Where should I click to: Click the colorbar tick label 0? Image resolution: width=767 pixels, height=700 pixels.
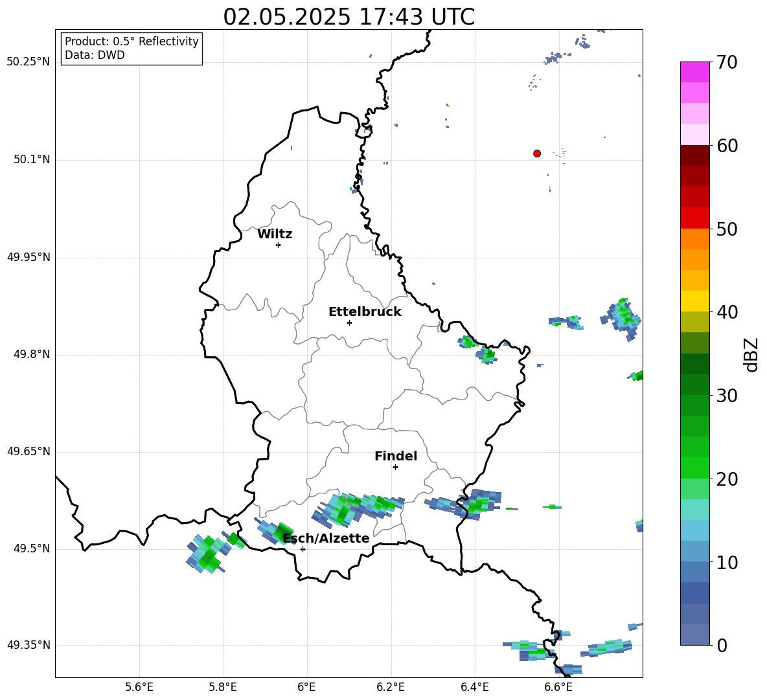click(722, 646)
